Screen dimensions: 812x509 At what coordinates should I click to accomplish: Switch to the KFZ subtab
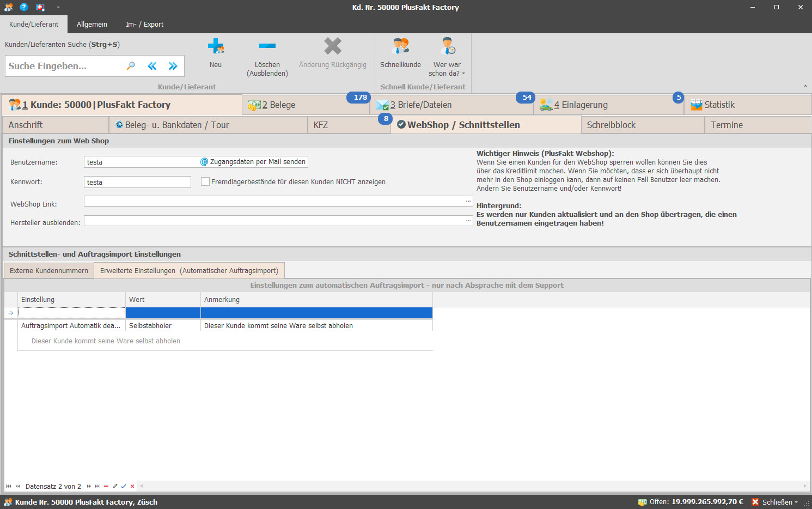(x=349, y=125)
